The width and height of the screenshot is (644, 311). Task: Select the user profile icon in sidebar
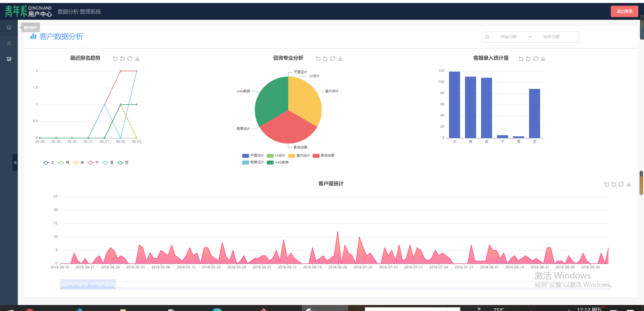coord(9,43)
